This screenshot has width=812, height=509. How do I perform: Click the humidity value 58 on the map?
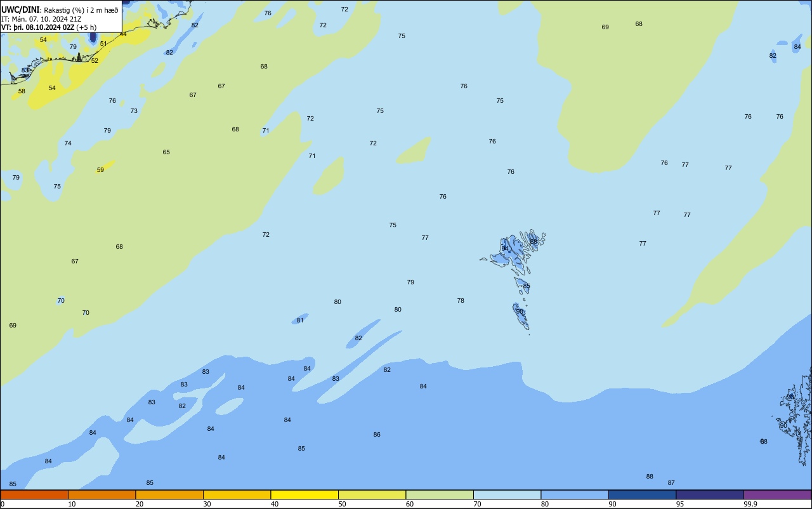[x=22, y=91]
